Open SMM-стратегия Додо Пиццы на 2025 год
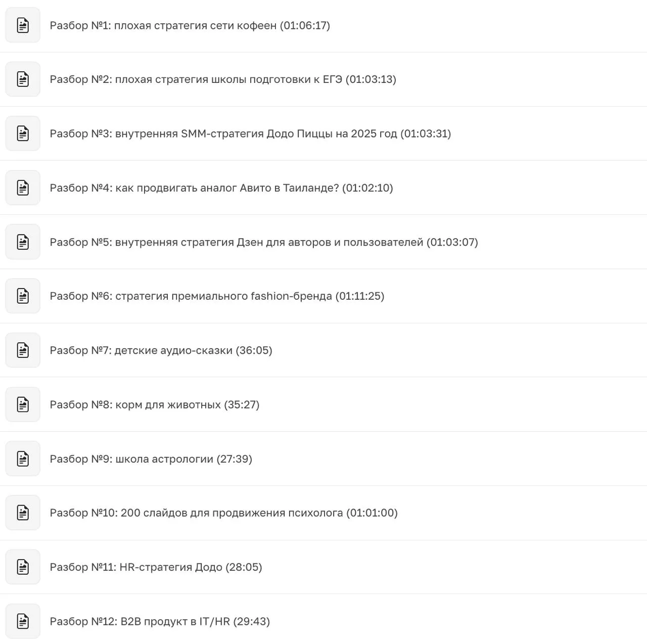This screenshot has height=644, width=647. 250,133
